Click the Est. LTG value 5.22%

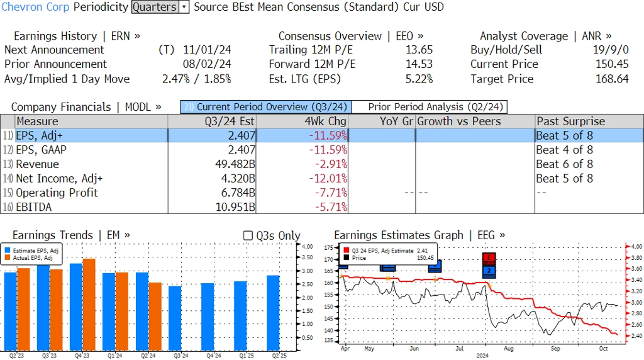coord(419,79)
